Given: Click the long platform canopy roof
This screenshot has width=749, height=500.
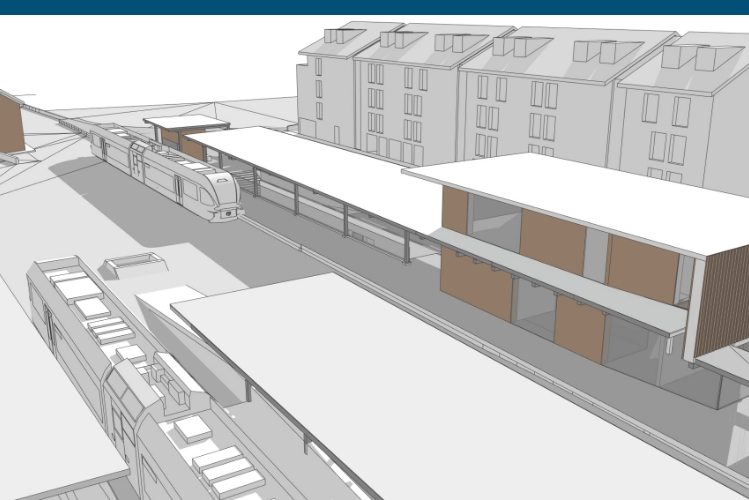Looking at the screenshot, I should [320, 168].
